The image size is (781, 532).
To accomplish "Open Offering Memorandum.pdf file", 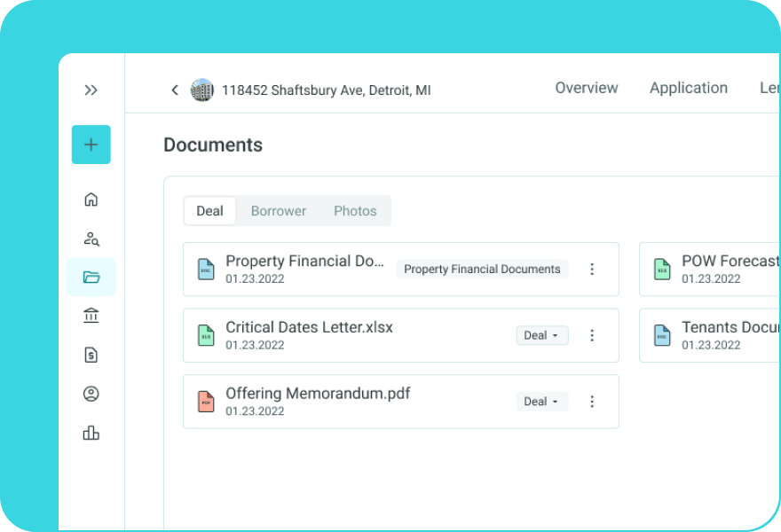I will [x=318, y=394].
